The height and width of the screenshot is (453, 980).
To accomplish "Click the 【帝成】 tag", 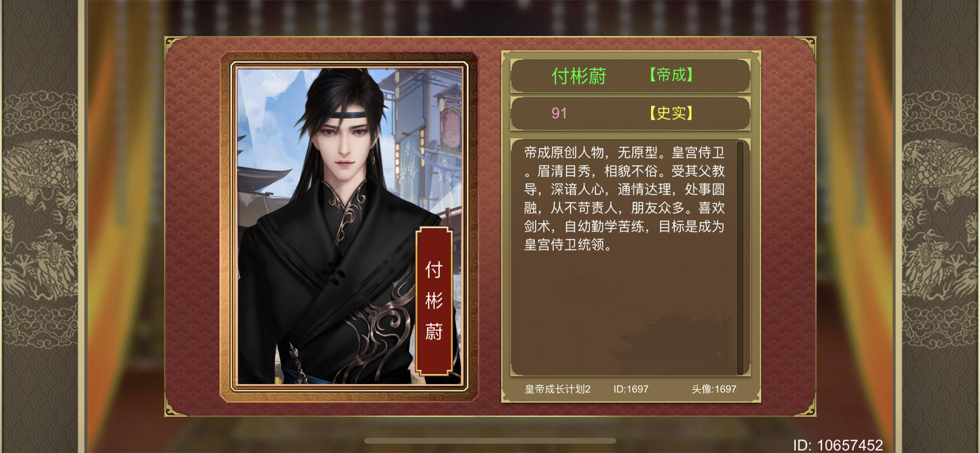I will (671, 75).
